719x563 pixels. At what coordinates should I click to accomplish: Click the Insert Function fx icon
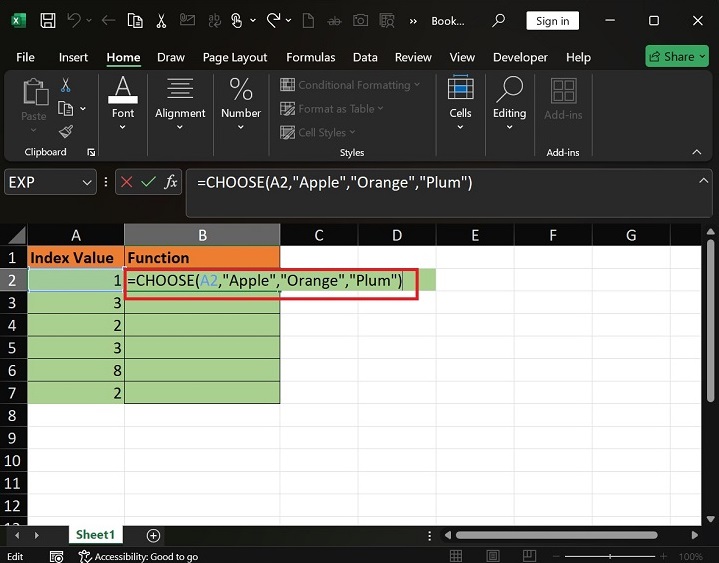click(x=171, y=182)
